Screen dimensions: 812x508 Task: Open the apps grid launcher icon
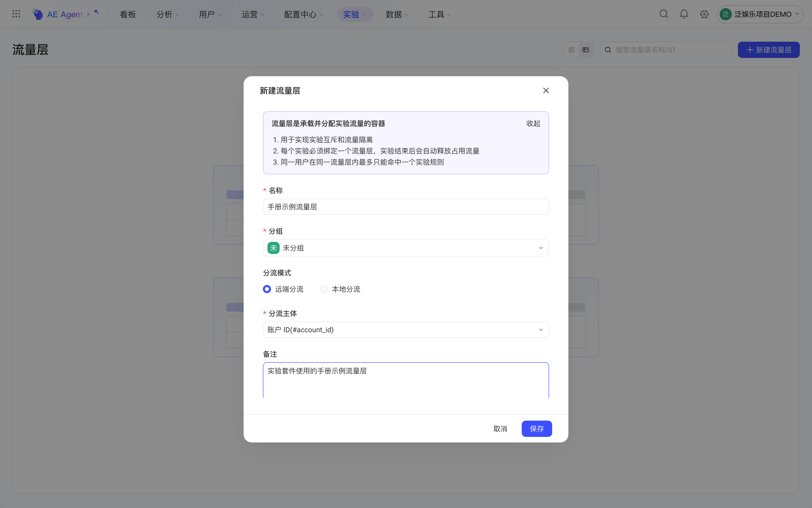pos(16,14)
